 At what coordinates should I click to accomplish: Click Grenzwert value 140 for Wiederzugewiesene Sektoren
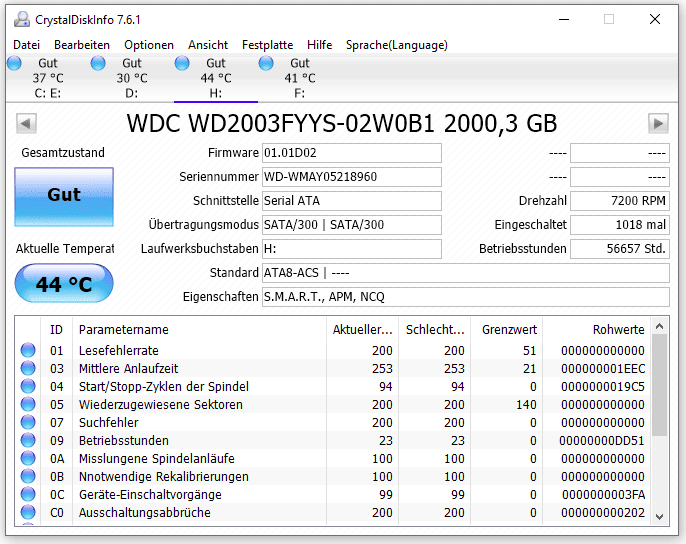tap(526, 404)
